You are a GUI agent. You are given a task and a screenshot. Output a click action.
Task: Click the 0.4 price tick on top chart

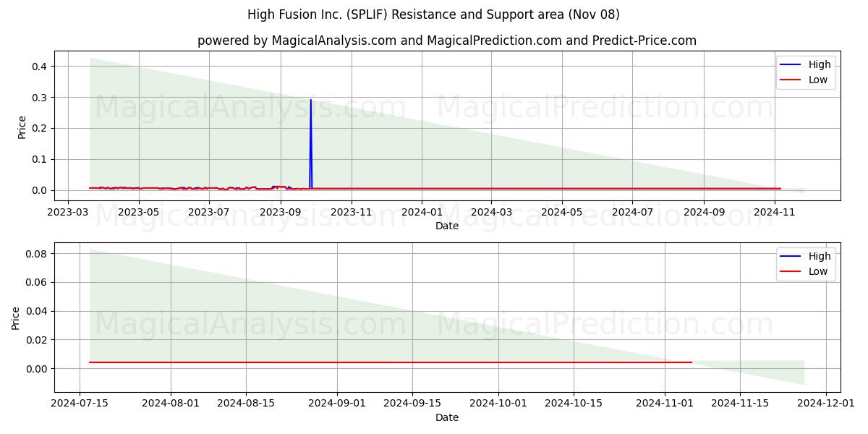[39, 67]
